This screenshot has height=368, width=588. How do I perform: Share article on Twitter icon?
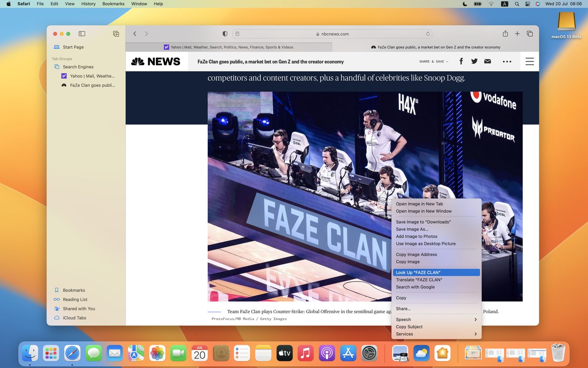[x=474, y=61]
